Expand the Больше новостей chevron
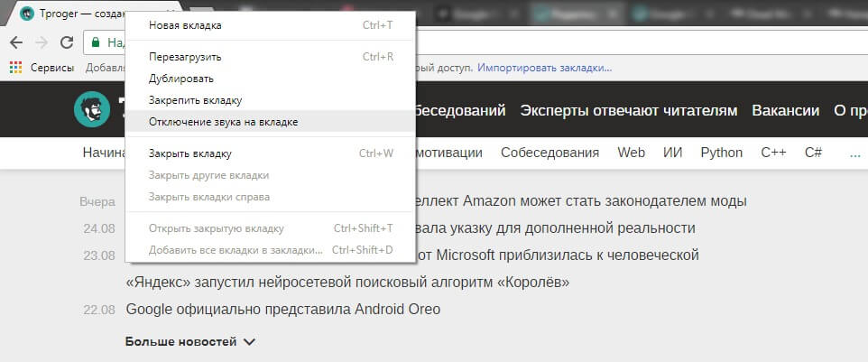Viewport: 868px width, 362px height. (250, 342)
